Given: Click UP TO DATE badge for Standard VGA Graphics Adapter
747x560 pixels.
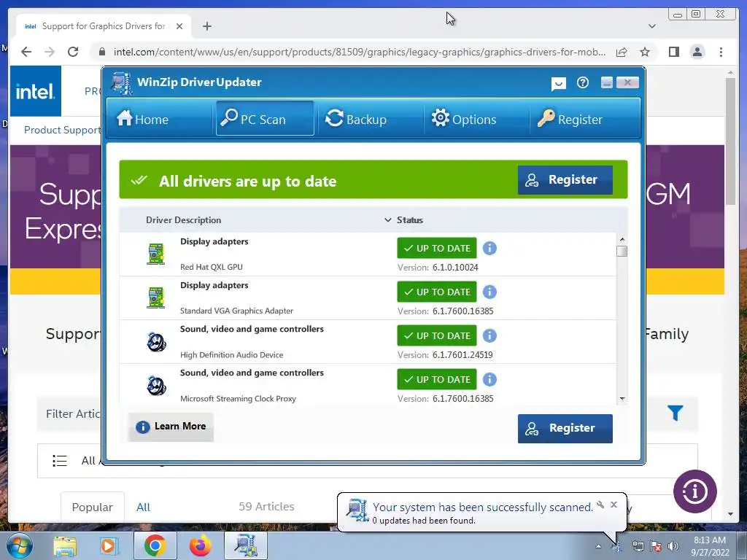Looking at the screenshot, I should point(437,292).
